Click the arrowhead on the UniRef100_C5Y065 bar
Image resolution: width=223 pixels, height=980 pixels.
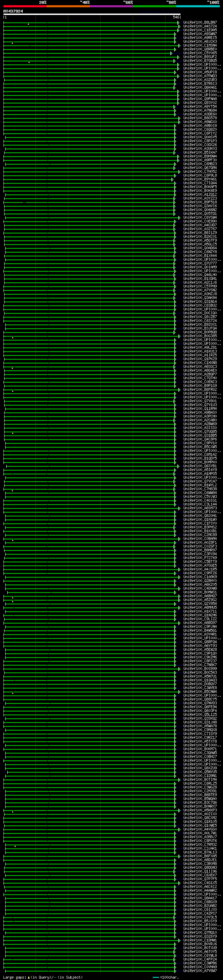click(x=171, y=54)
